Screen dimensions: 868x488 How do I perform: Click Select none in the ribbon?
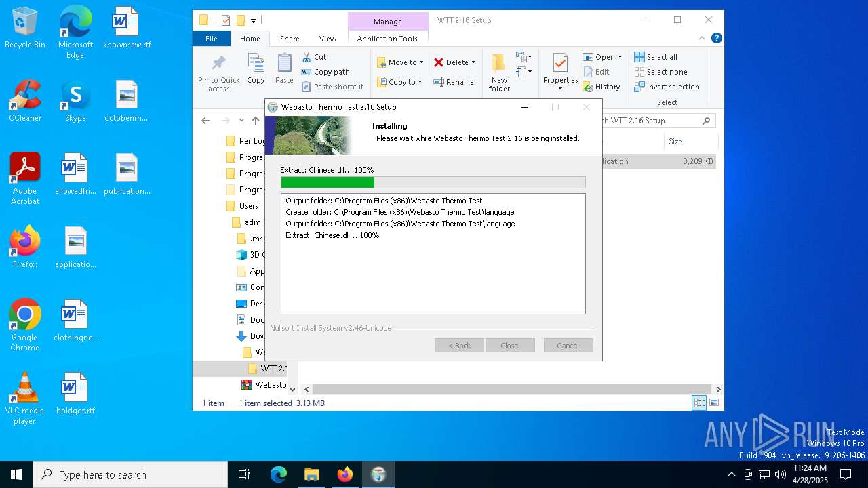pos(660,72)
